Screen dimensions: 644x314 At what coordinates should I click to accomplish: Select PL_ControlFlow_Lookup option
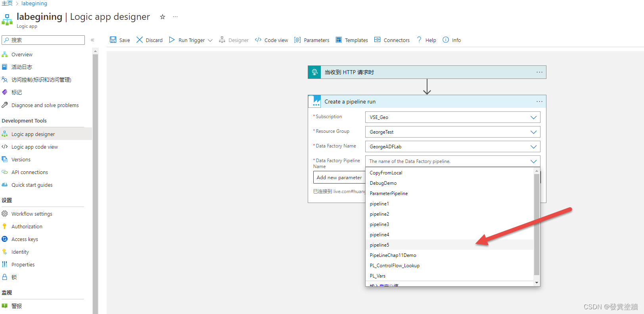[450, 266]
